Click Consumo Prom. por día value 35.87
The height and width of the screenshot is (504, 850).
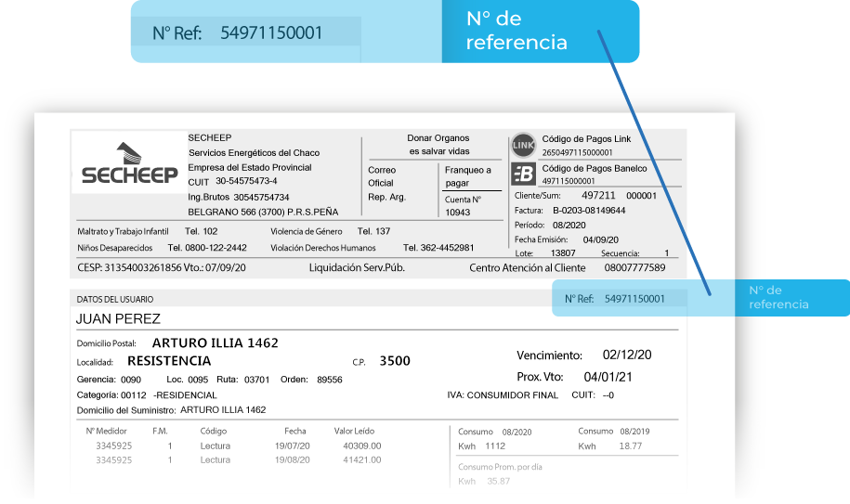click(x=498, y=482)
